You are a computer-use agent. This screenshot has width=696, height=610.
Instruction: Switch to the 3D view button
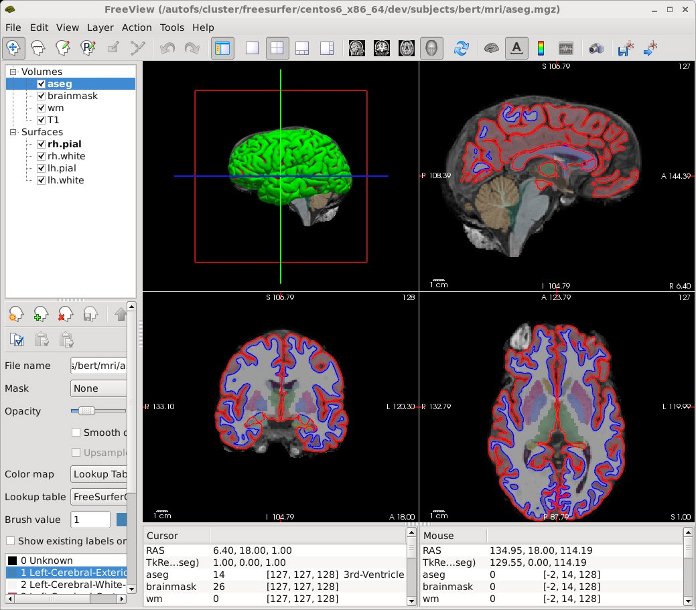(431, 47)
